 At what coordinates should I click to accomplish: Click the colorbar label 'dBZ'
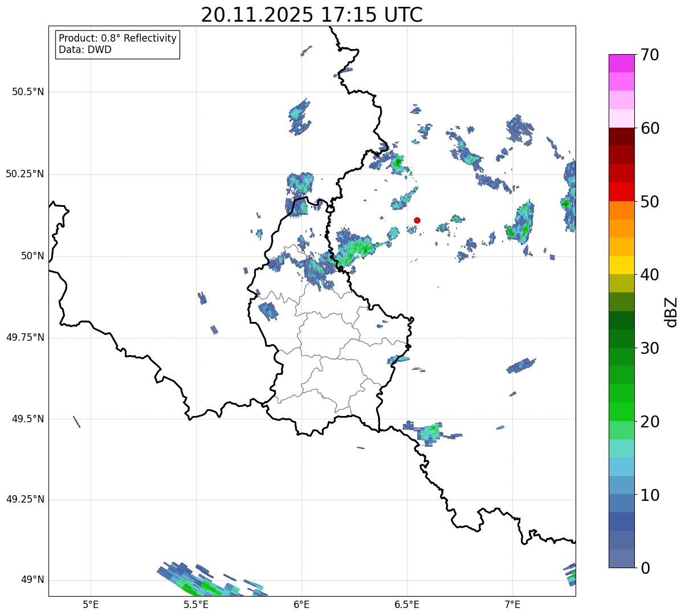[x=671, y=311]
